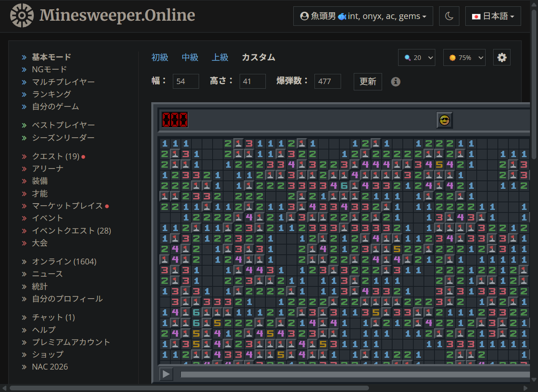The image size is (538, 392).
Task: Click the sunglasses smiley face button
Action: click(x=445, y=120)
